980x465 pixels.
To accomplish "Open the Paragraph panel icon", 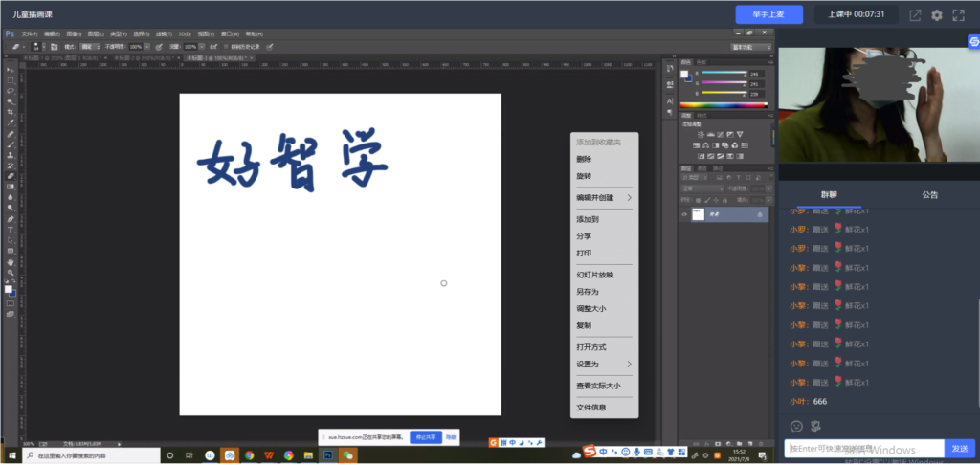I will pyautogui.click(x=670, y=113).
